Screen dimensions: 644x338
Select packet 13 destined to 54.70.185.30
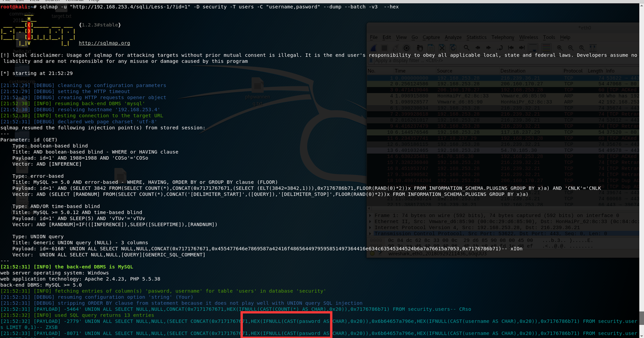(x=503, y=150)
